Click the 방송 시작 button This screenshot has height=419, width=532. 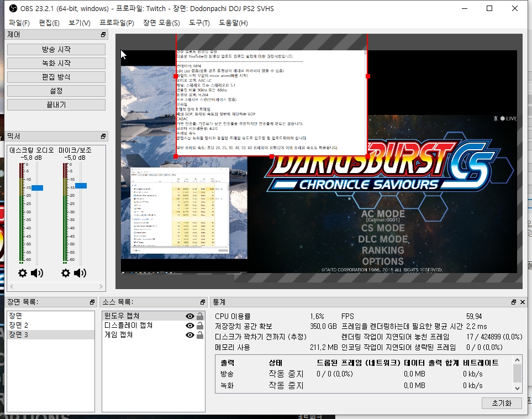pos(56,50)
